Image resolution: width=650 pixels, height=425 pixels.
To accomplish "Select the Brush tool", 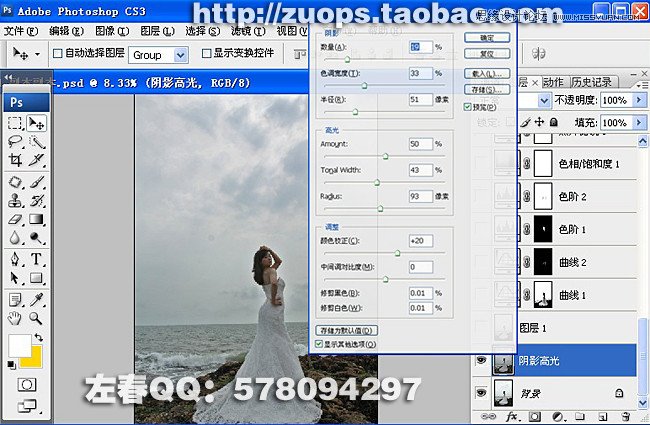I will pyautogui.click(x=36, y=182).
